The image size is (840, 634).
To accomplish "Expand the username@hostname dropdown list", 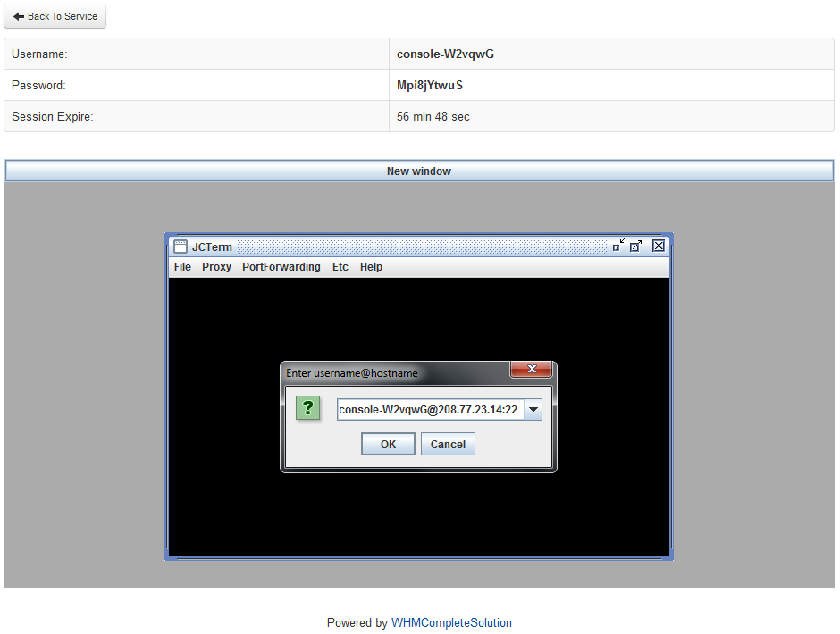I will (533, 409).
